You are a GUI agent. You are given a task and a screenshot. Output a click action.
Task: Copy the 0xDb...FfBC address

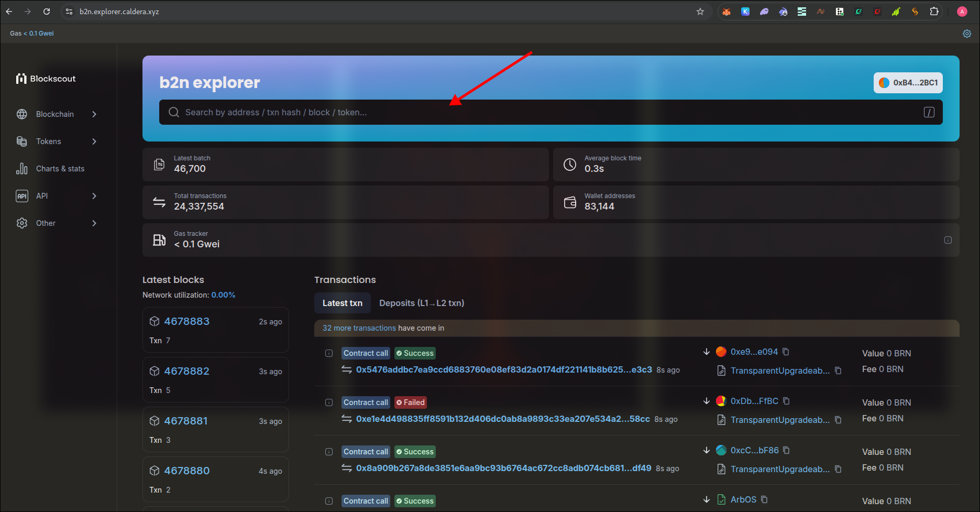coord(786,401)
